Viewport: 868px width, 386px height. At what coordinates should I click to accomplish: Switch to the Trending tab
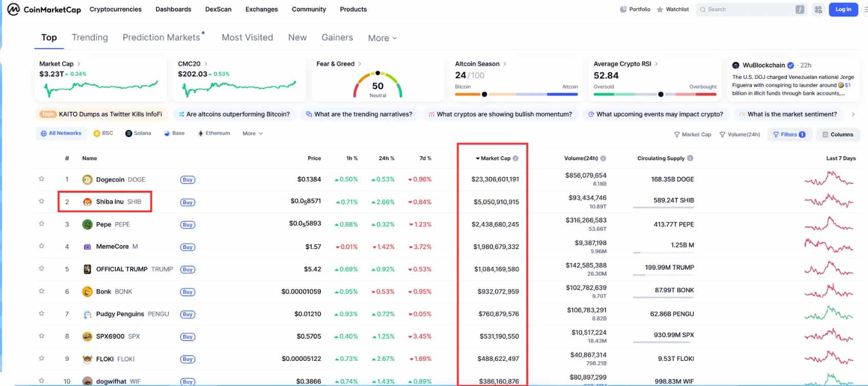point(90,37)
